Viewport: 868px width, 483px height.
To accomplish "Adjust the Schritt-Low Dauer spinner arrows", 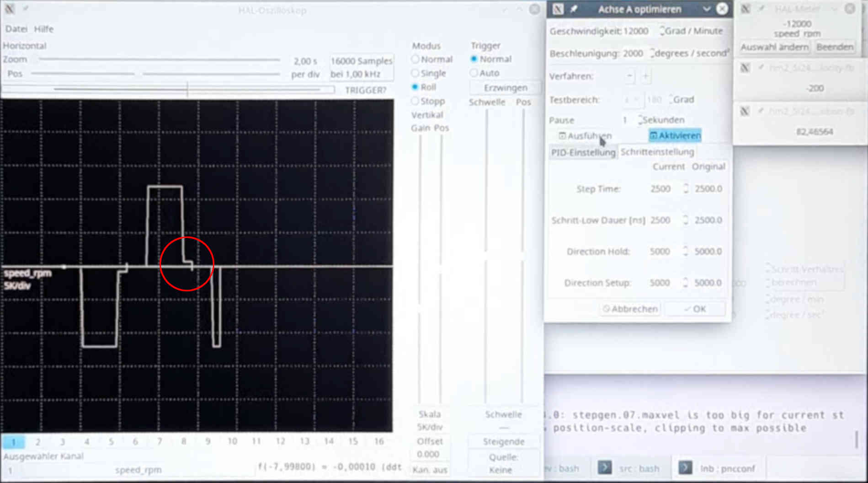I will point(686,220).
